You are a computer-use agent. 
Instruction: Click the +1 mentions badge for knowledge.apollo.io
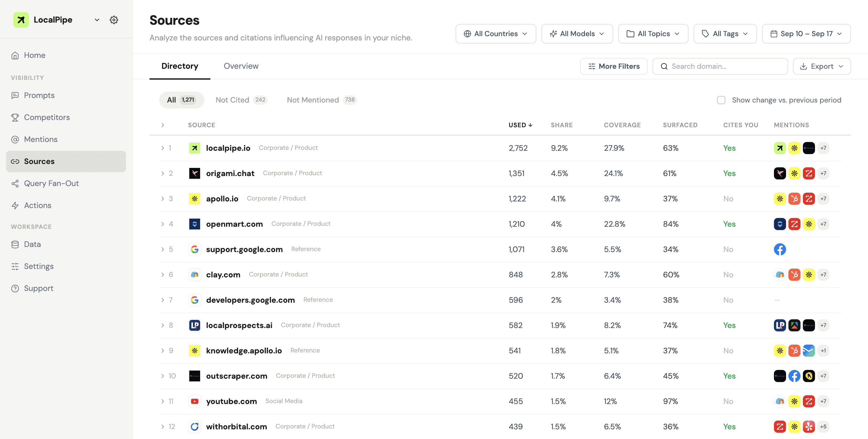[823, 351]
